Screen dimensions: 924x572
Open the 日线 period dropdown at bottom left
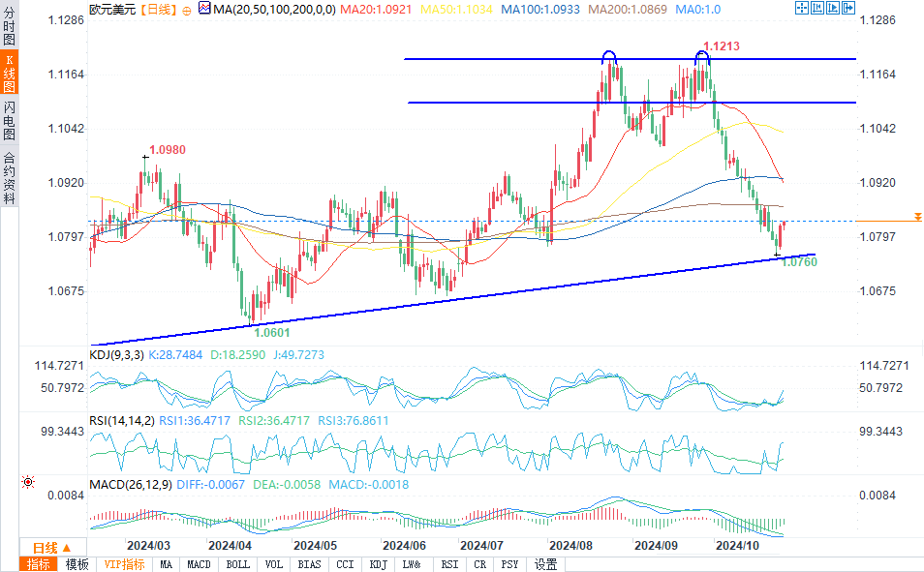tap(52, 547)
